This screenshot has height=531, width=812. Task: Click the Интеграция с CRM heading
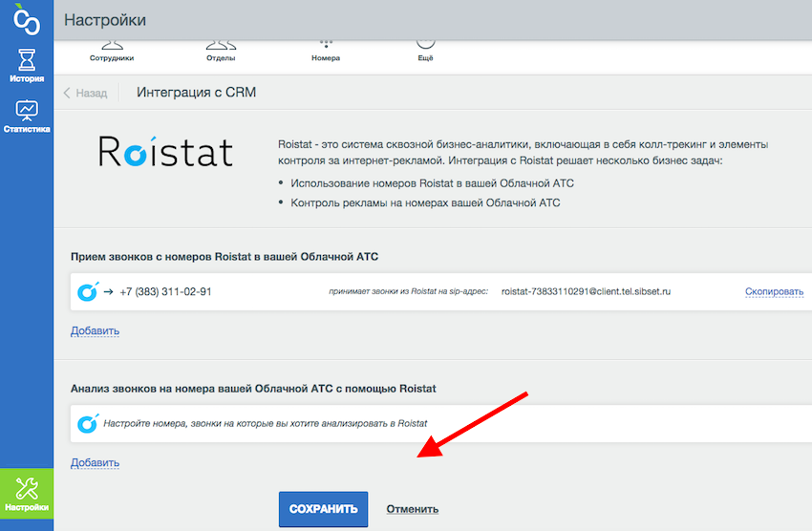click(x=196, y=92)
